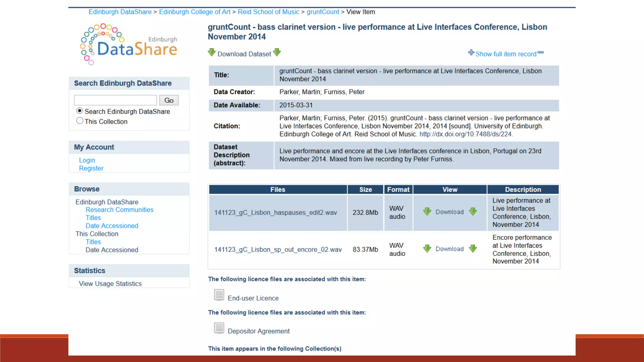The height and width of the screenshot is (362, 644).
Task: Open Research Communities in Browse
Action: (119, 210)
